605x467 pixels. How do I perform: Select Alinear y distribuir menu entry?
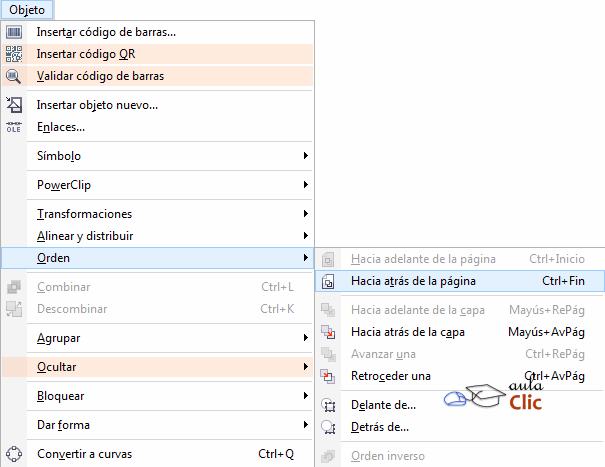85,236
